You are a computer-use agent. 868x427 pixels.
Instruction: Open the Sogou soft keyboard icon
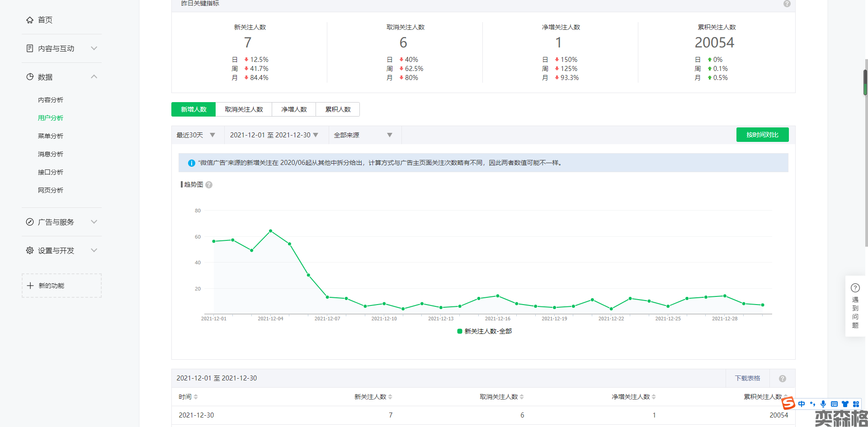(834, 404)
